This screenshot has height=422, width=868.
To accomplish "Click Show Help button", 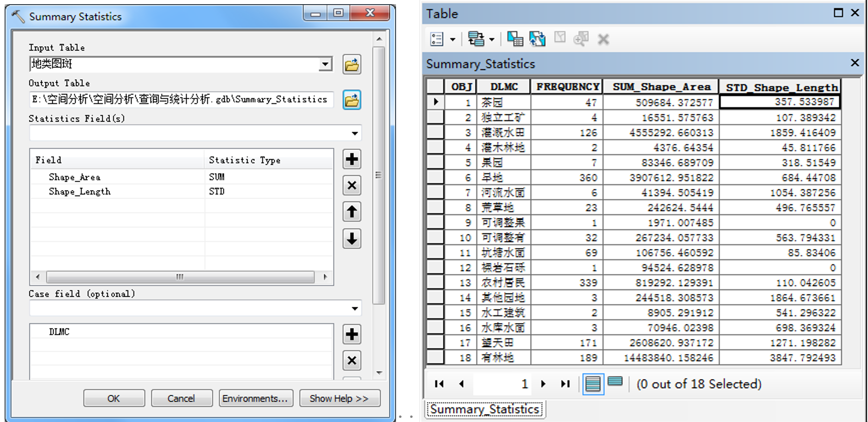I will point(340,398).
